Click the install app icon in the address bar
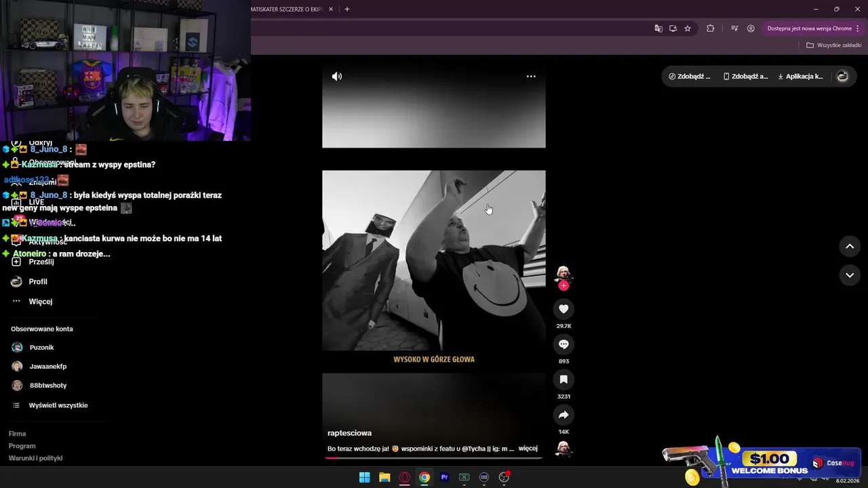868x488 pixels. coord(673,28)
